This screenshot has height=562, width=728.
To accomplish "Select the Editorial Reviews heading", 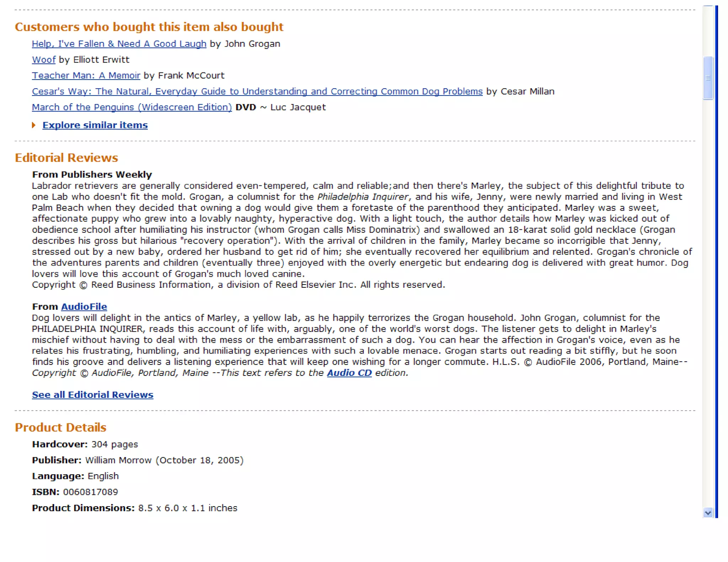I will pyautogui.click(x=66, y=158).
